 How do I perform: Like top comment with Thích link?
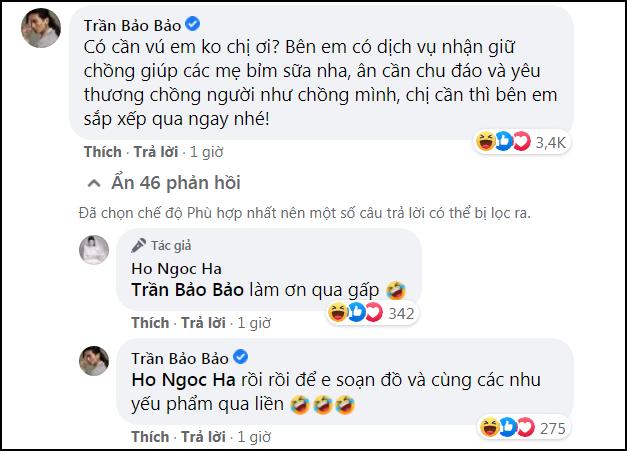(101, 152)
